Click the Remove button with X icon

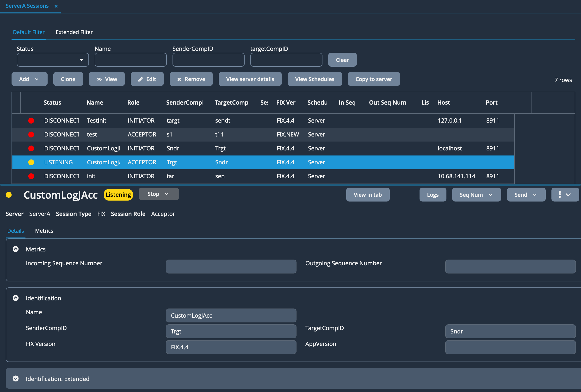[x=191, y=79]
